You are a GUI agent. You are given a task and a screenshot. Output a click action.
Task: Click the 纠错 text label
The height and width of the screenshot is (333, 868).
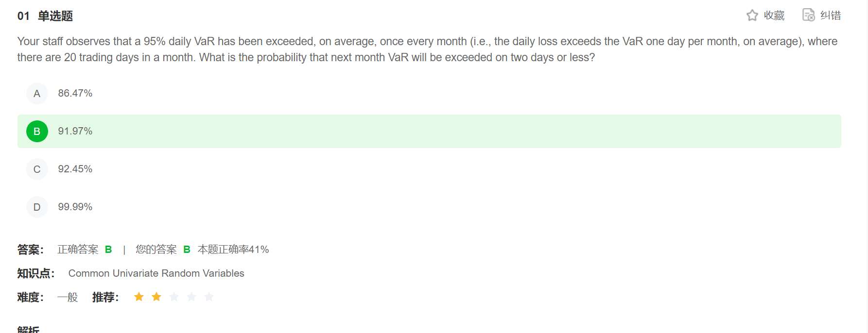pyautogui.click(x=831, y=16)
